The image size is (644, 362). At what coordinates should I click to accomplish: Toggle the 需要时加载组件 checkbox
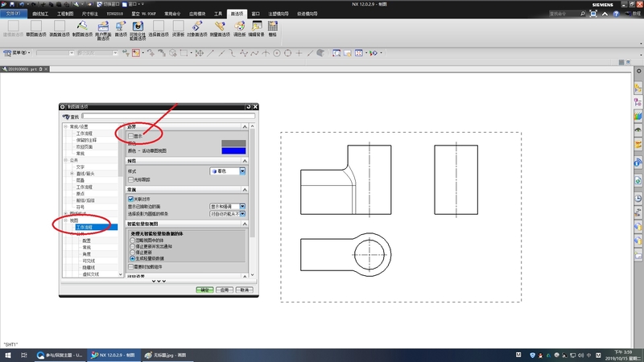(x=130, y=267)
